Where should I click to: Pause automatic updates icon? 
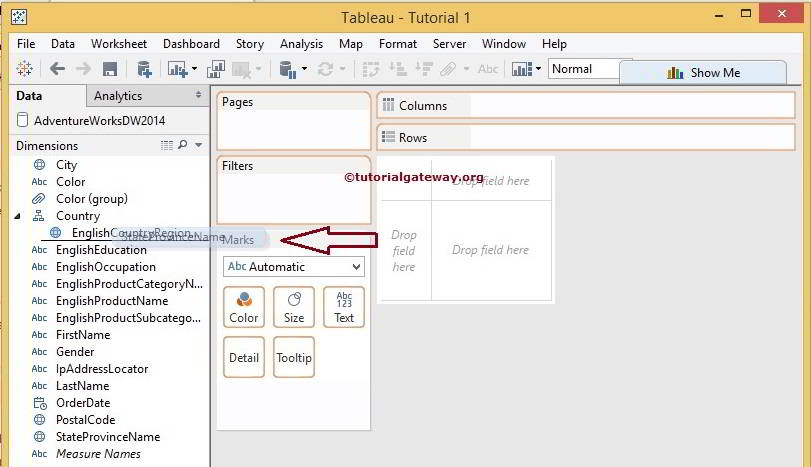point(288,69)
